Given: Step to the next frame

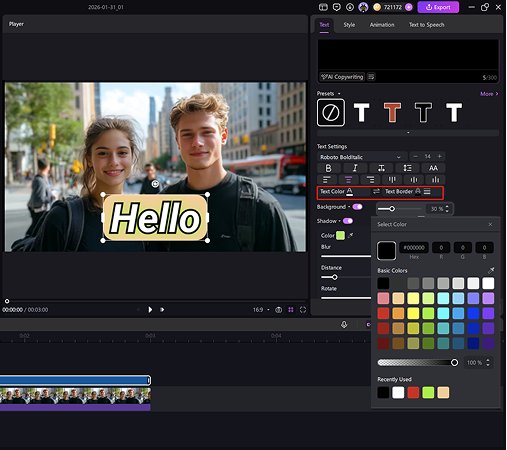Looking at the screenshot, I should tap(162, 310).
